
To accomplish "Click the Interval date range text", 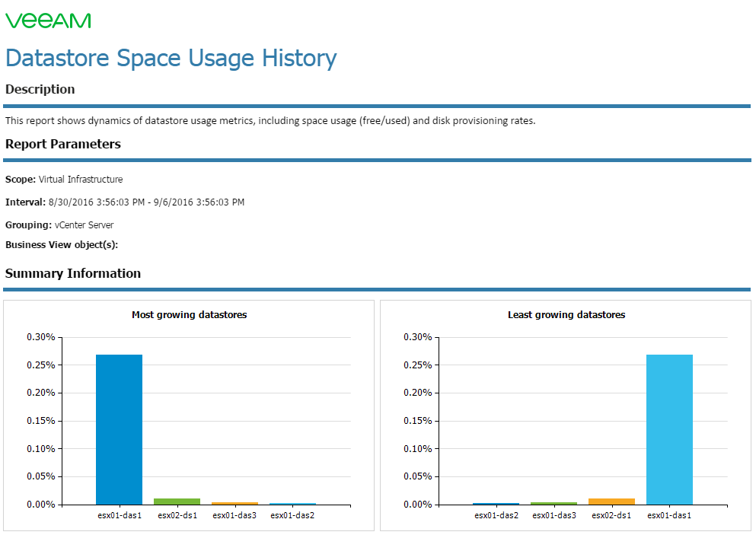I will [146, 202].
